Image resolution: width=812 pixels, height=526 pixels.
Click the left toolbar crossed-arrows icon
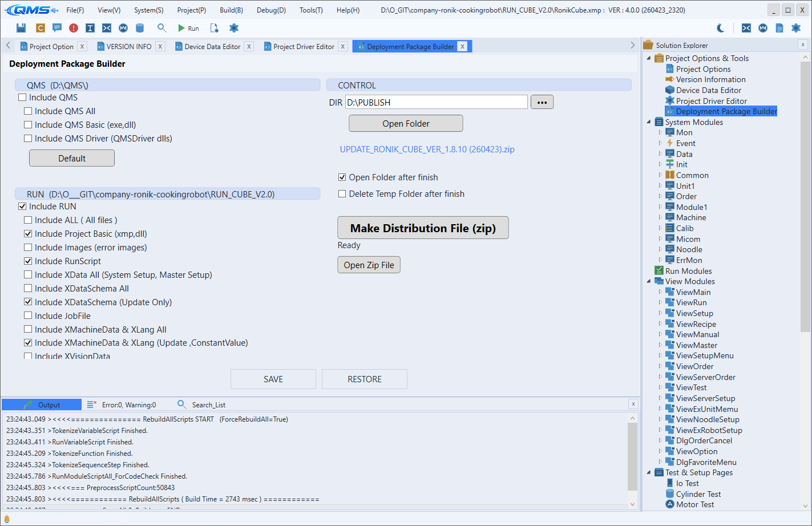pos(107,28)
